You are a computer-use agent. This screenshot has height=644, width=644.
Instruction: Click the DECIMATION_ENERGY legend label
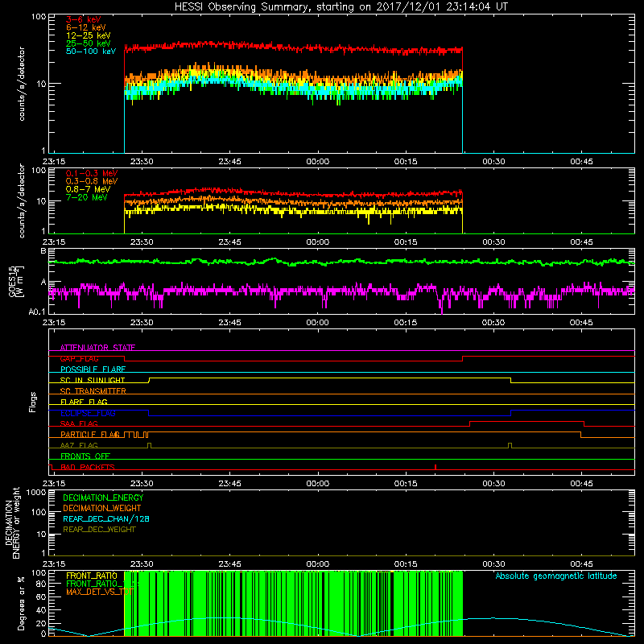tap(103, 497)
